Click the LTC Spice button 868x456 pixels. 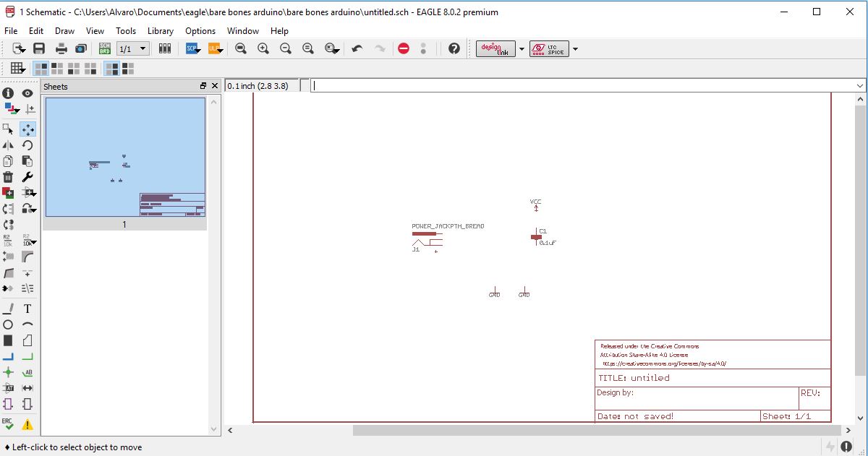(x=549, y=49)
